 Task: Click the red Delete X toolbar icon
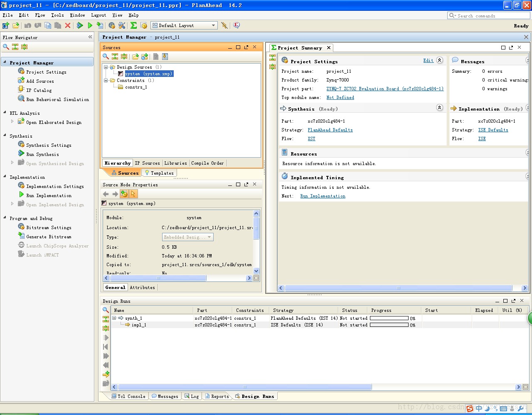68,25
